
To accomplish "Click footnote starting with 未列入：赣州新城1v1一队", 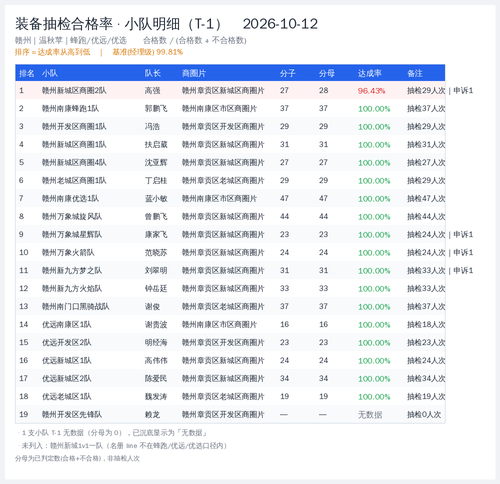I will point(124,446).
